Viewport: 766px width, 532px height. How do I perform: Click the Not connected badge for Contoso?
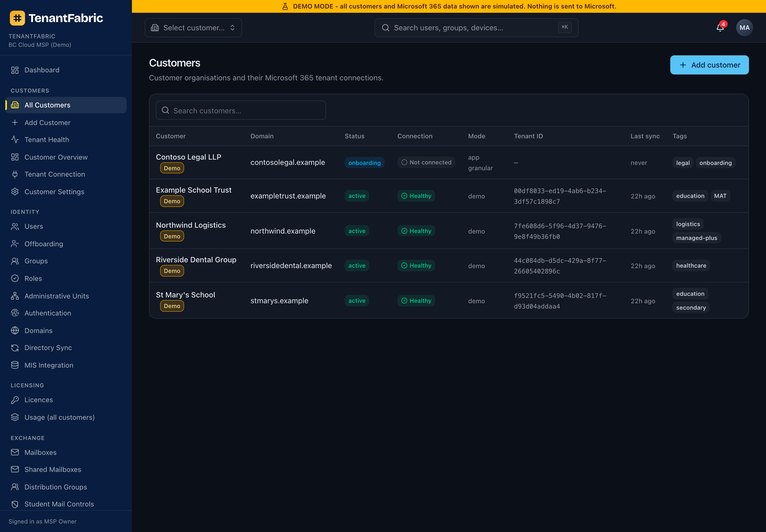[x=426, y=162]
